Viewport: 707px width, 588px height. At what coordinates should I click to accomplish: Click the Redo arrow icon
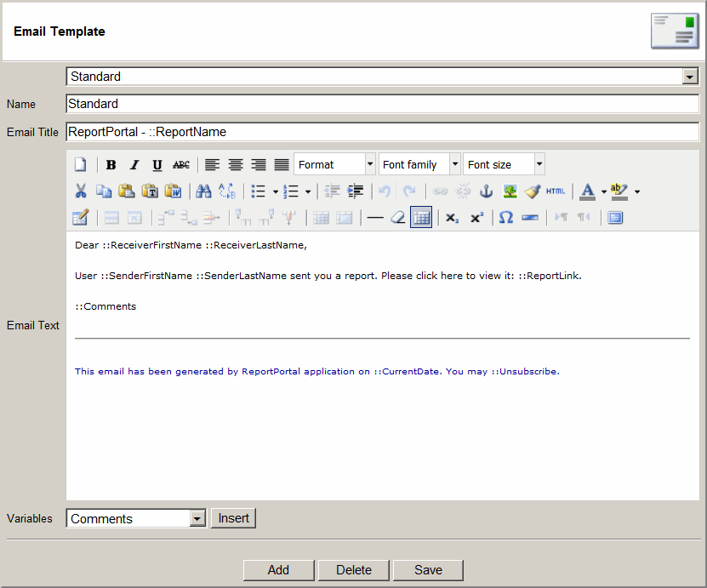tap(409, 191)
